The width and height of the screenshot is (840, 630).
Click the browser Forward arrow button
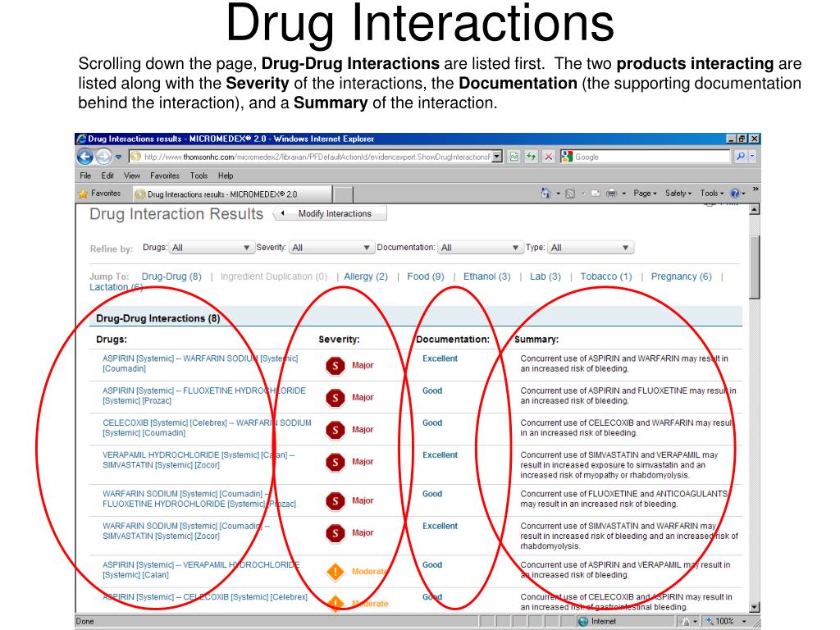(x=104, y=157)
